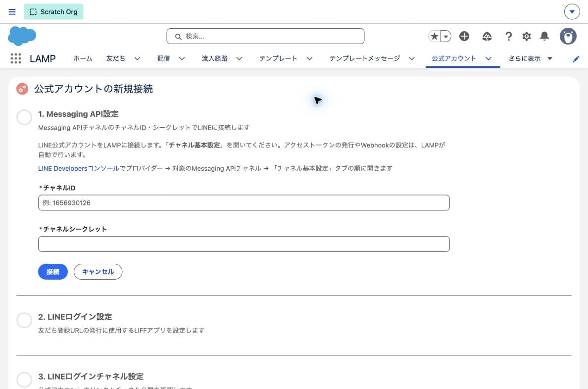The width and height of the screenshot is (588, 389).
Task: Expand the 流入経路 tab chevron
Action: tap(239, 58)
